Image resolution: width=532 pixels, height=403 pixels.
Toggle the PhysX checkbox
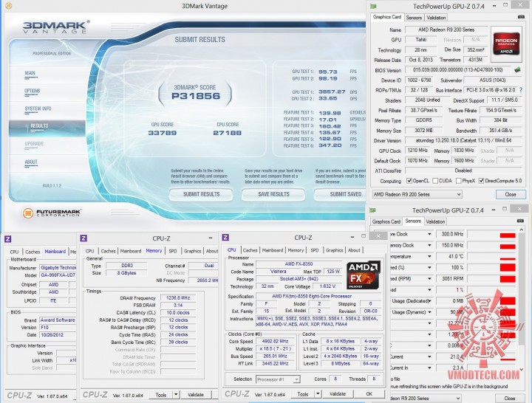click(x=458, y=181)
